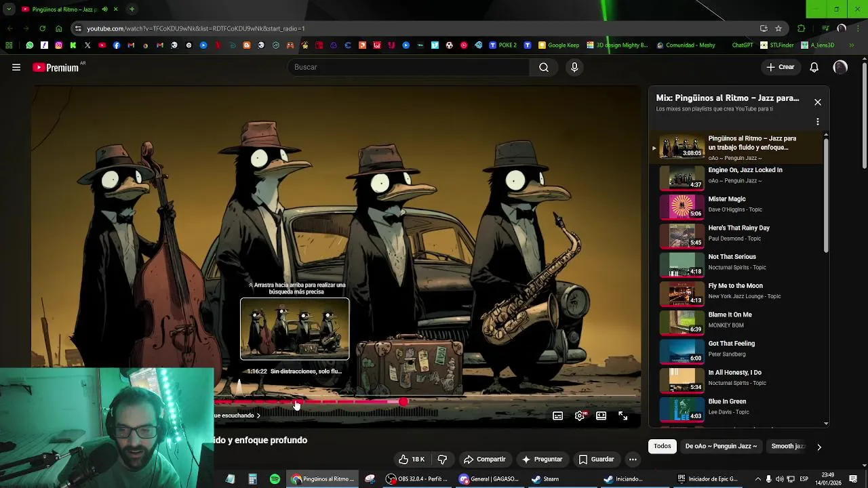This screenshot has width=868, height=488.
Task: Start voice search with microphone icon
Action: tap(574, 67)
